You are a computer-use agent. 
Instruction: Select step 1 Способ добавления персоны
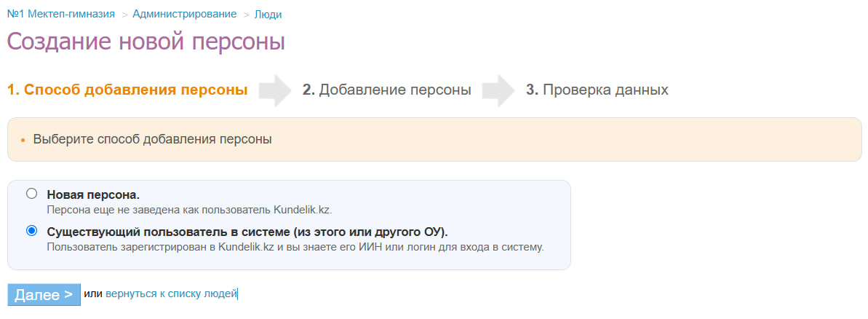(127, 90)
